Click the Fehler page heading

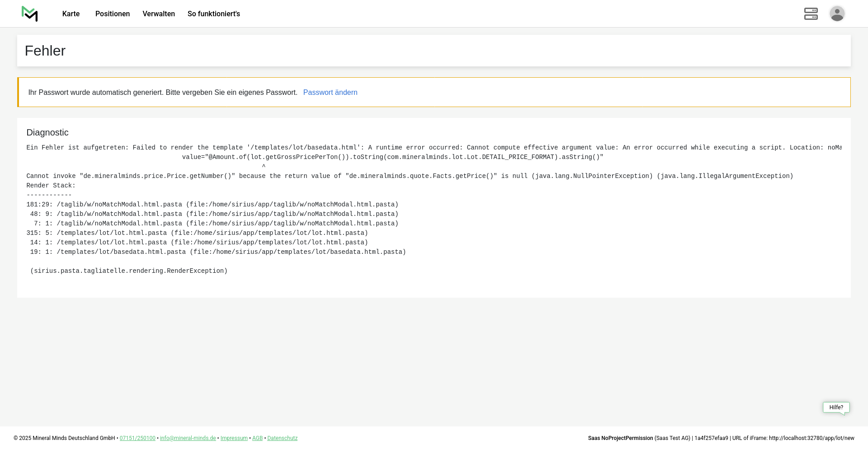[x=45, y=51]
